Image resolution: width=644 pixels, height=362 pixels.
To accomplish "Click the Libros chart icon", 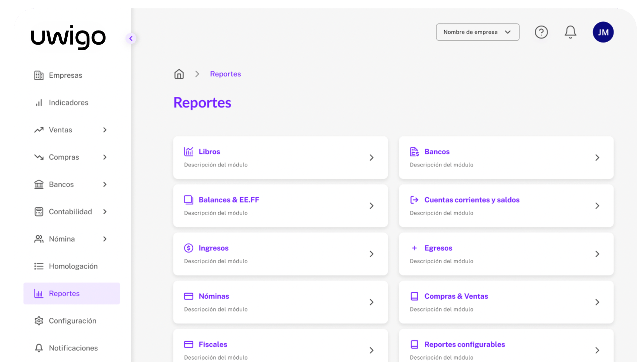I will point(189,152).
